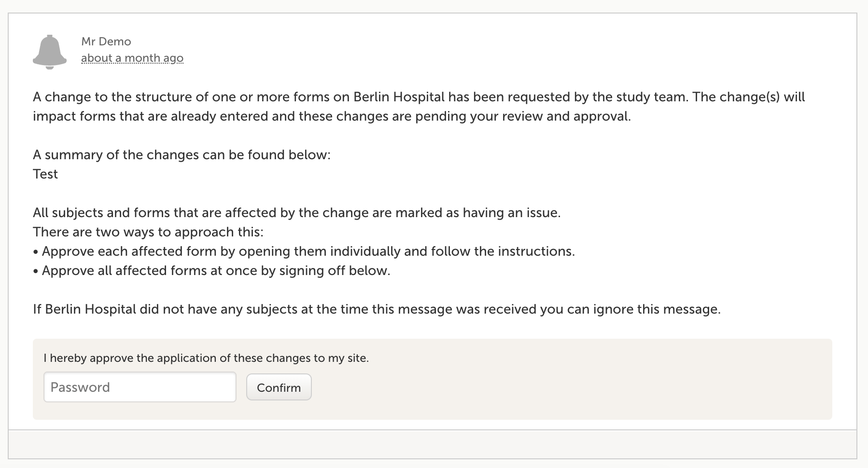Click the 'Approve each affected form' bullet
Image resolution: width=868 pixels, height=468 pixels.
308,251
